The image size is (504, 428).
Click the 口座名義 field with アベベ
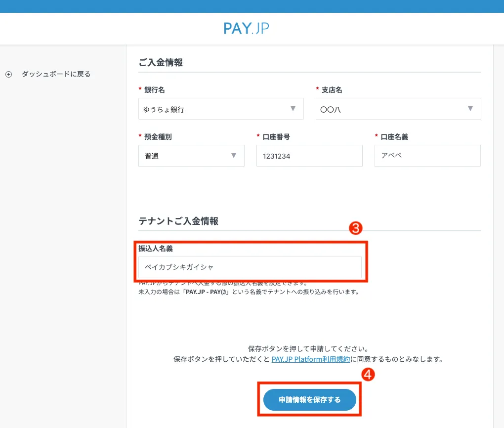(427, 156)
